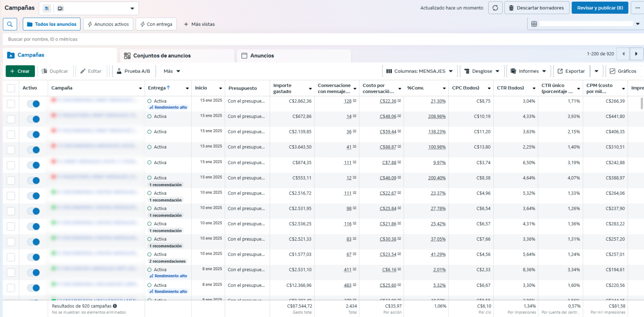Start a Prueba A/B test

point(133,71)
